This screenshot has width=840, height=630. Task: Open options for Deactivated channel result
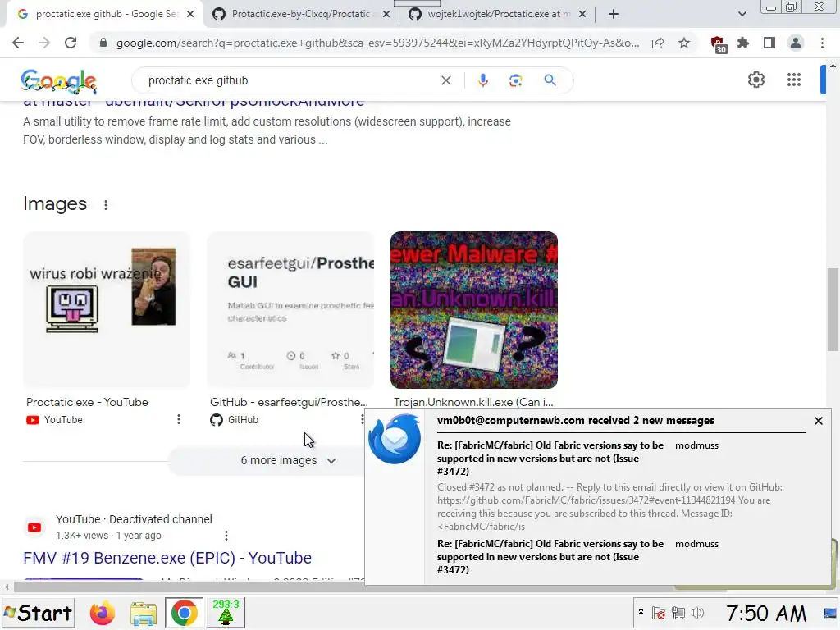pyautogui.click(x=226, y=535)
